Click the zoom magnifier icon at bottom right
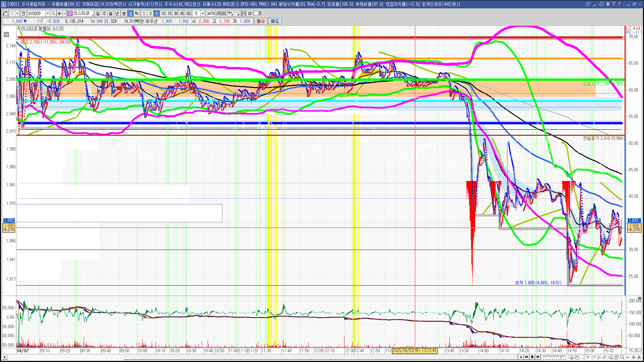 (x=622, y=357)
